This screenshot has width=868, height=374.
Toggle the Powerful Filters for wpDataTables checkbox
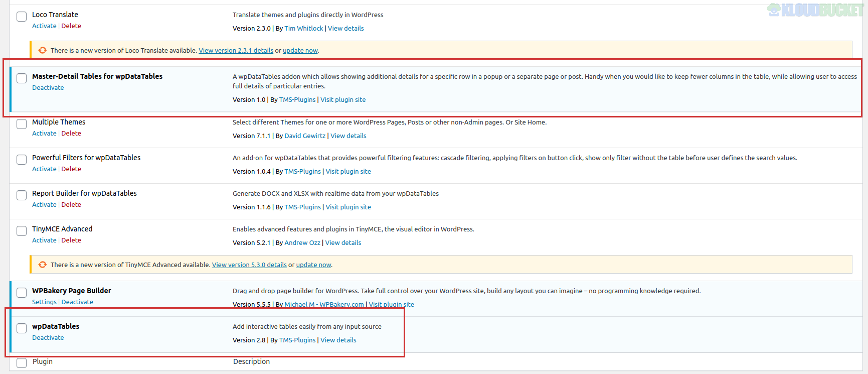click(x=22, y=160)
